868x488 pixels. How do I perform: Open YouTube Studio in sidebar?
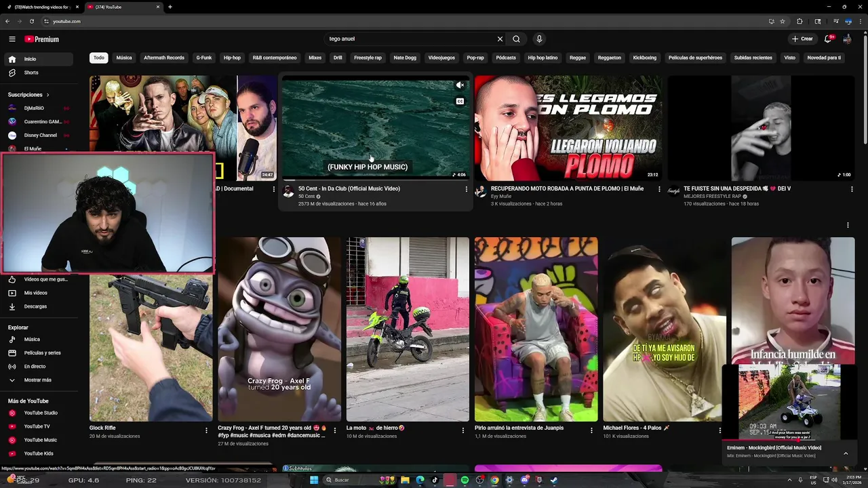pos(39,413)
